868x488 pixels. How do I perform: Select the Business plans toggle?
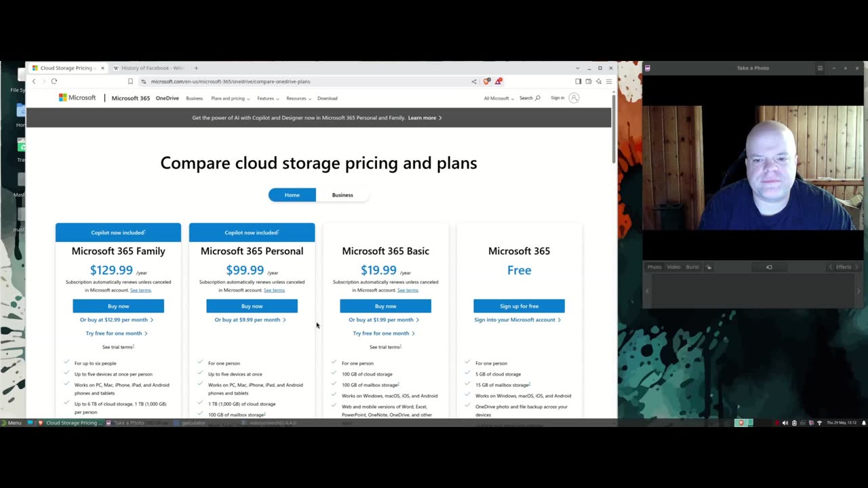pyautogui.click(x=342, y=195)
